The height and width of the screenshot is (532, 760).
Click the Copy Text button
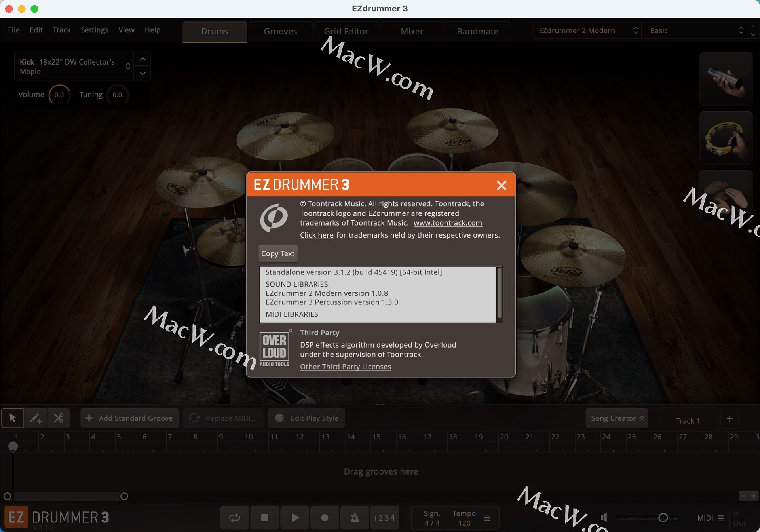(278, 253)
